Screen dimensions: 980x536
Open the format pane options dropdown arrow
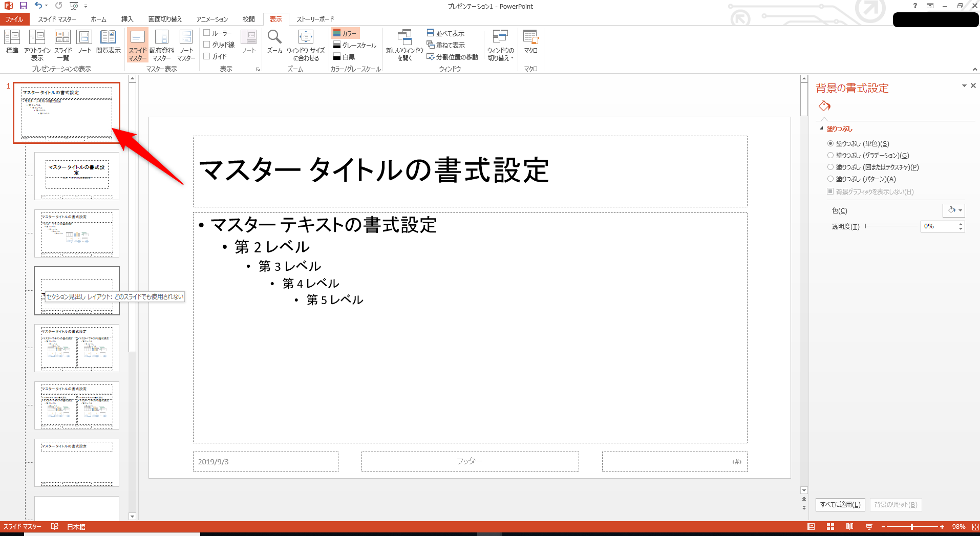[964, 85]
